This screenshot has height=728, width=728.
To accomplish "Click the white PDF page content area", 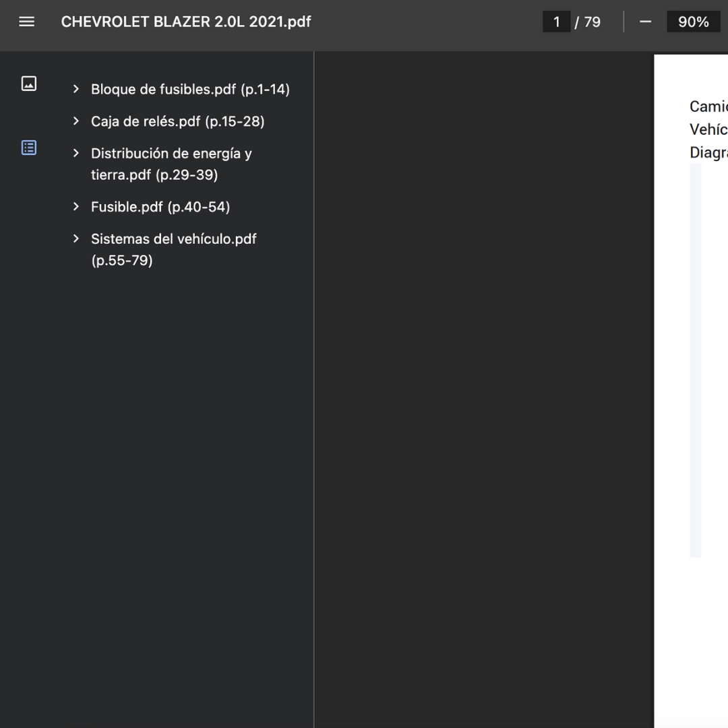I will pos(691,392).
